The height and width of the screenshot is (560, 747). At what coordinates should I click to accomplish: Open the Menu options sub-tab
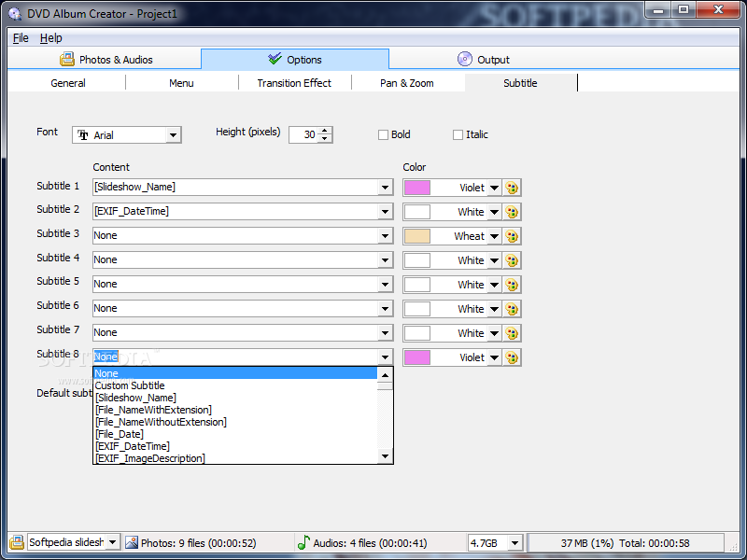[181, 83]
